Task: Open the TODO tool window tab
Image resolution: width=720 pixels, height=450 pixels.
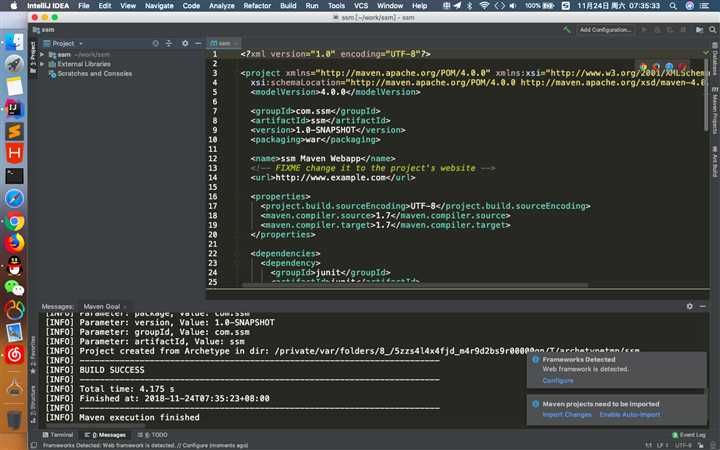Action: pyautogui.click(x=153, y=435)
